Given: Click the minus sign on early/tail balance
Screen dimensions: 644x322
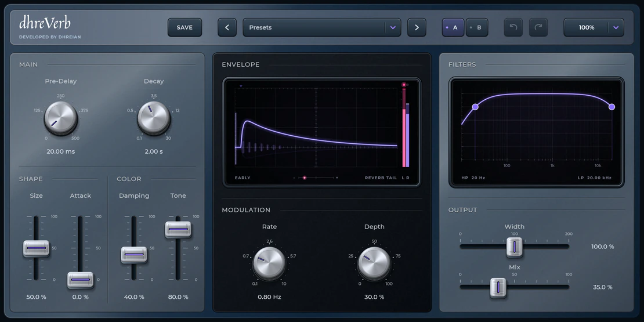Looking at the screenshot, I should coord(294,178).
